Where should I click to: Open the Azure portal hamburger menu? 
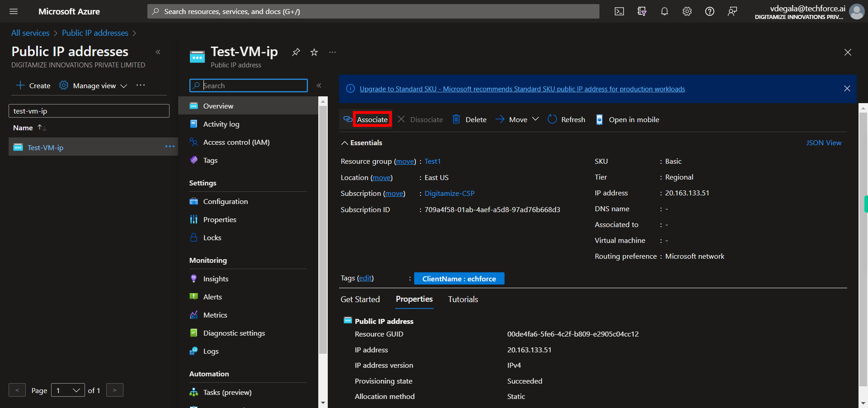click(14, 11)
